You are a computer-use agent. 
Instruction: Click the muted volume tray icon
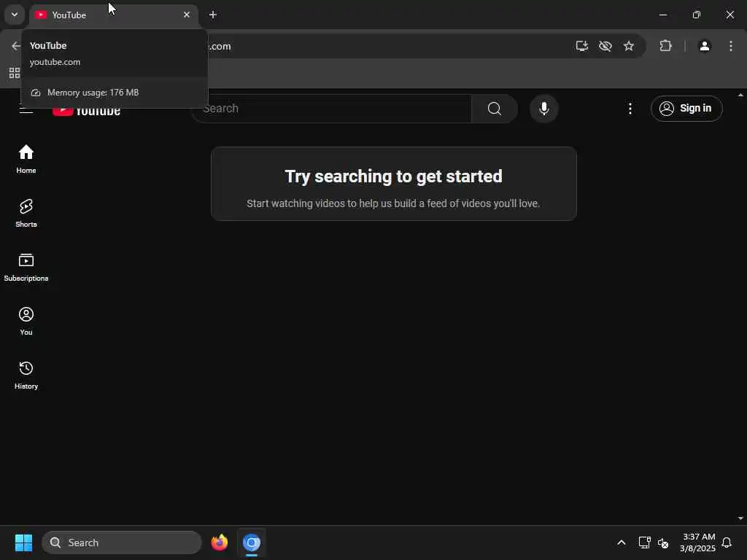(x=663, y=542)
